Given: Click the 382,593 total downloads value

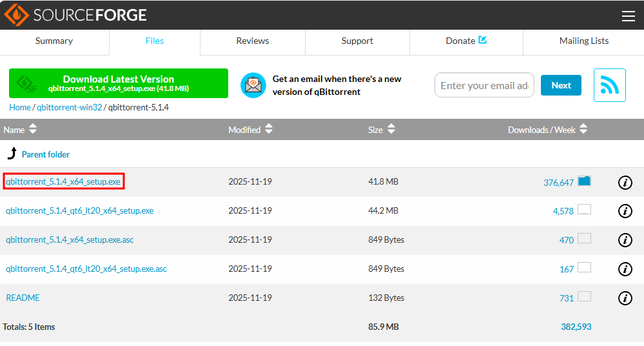Looking at the screenshot, I should 576,327.
